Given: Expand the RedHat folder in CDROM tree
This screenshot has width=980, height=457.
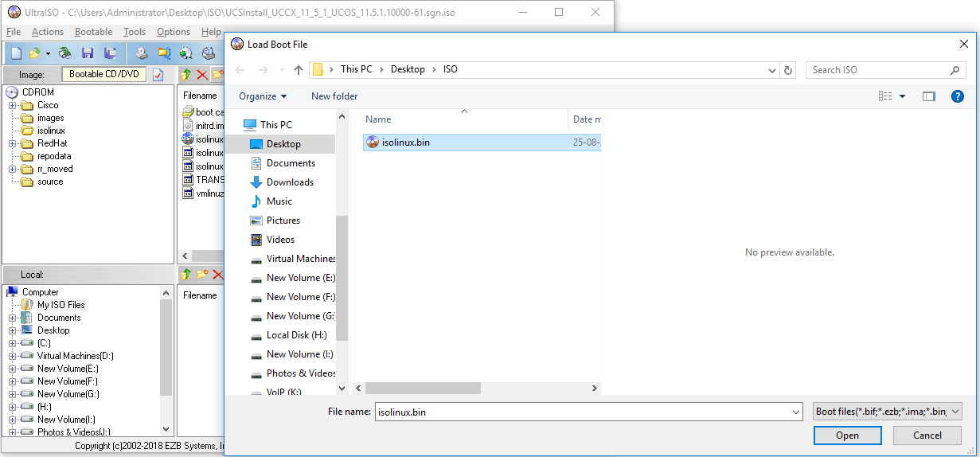Looking at the screenshot, I should 13,143.
